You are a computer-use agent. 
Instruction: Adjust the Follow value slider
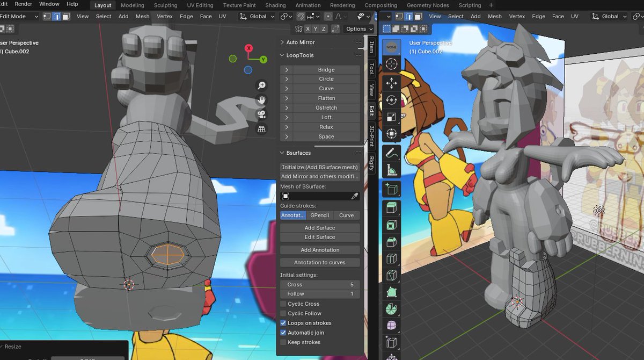320,294
